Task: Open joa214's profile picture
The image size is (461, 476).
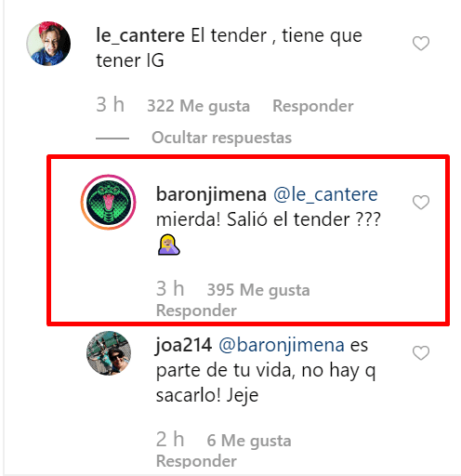Action: pyautogui.click(x=109, y=353)
